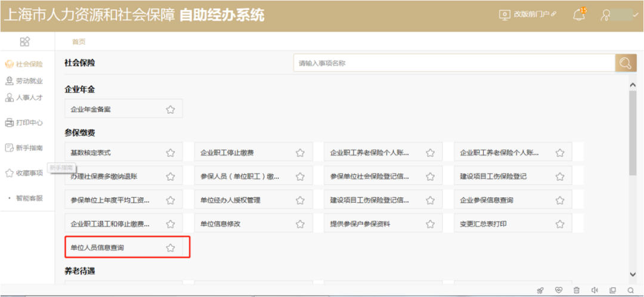Image resolution: width=644 pixels, height=297 pixels.
Task: Click the rocket icon in status bar
Action: [540, 290]
